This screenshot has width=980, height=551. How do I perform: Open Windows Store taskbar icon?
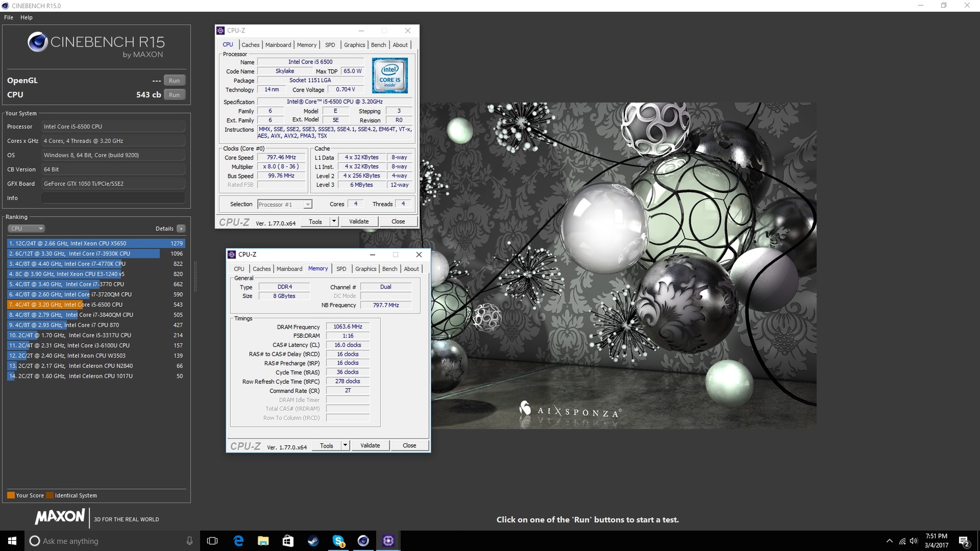click(x=288, y=540)
